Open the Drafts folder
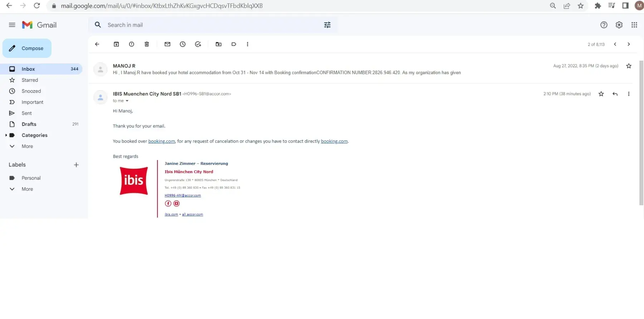This screenshot has height=319, width=644. point(29,124)
